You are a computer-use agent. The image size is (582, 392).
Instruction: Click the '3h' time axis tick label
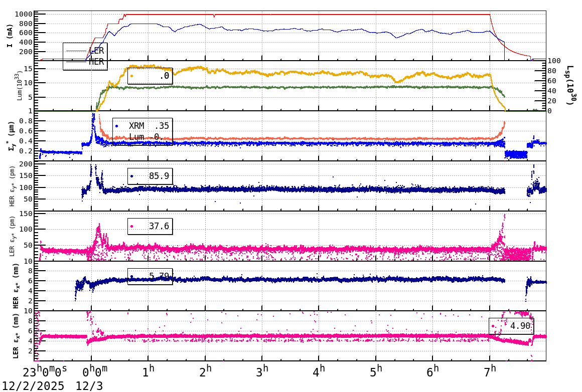(x=262, y=372)
